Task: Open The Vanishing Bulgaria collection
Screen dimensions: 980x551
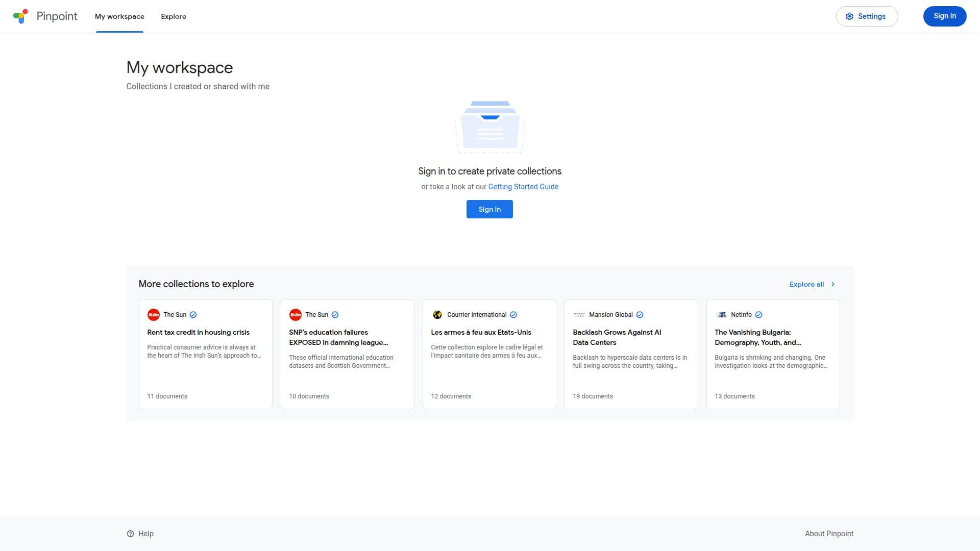Action: pos(773,354)
